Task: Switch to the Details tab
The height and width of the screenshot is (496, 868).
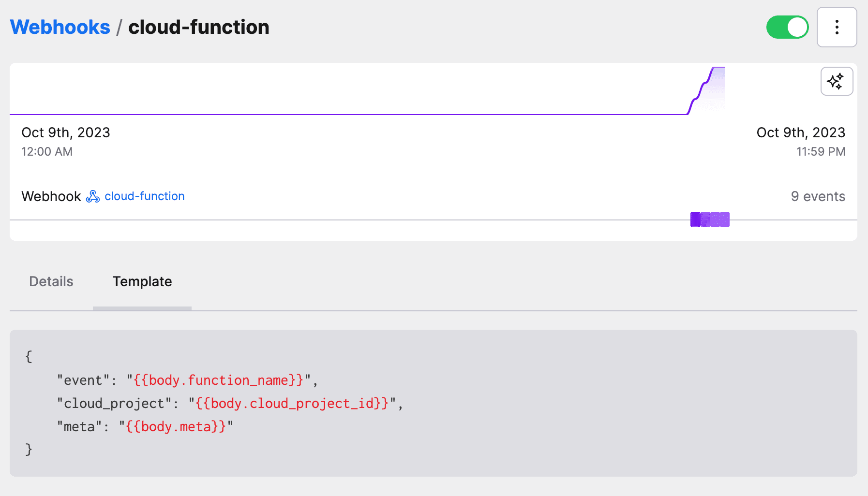Action: pos(51,281)
